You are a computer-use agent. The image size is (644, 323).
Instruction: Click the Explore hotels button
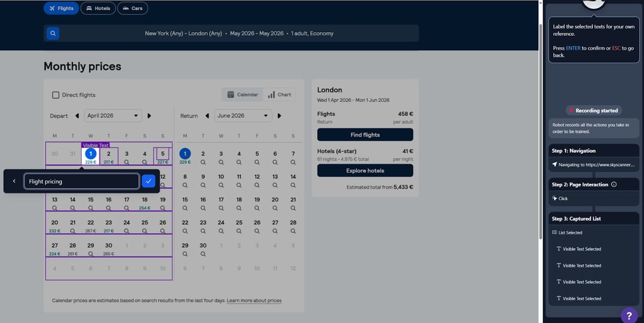[365, 171]
